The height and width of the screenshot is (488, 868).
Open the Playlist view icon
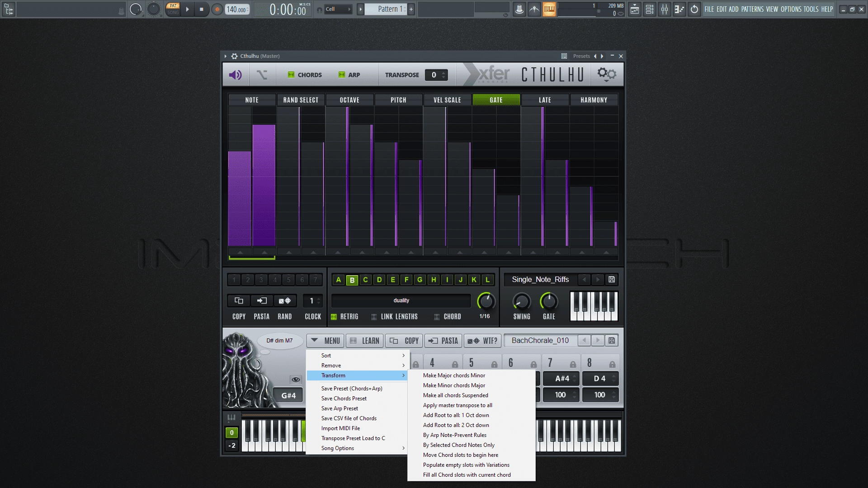pos(635,9)
